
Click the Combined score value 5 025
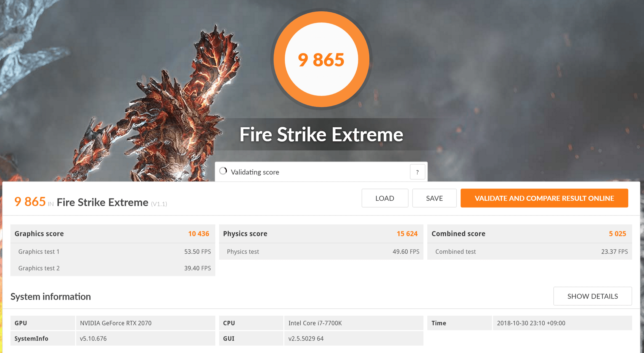[x=618, y=234]
